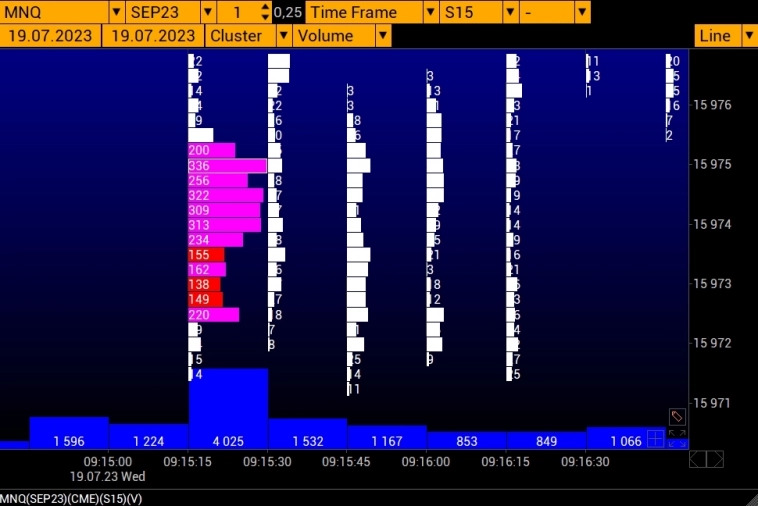This screenshot has height=506, width=758.
Task: Click the crosshair plus icon in volume panel
Action: coord(655,438)
